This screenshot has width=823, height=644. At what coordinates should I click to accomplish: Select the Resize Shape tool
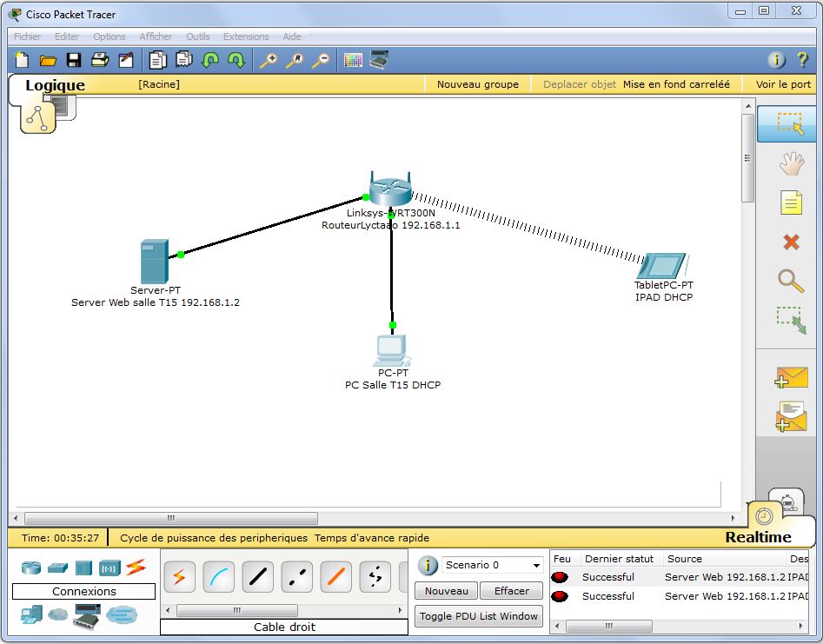[x=791, y=320]
